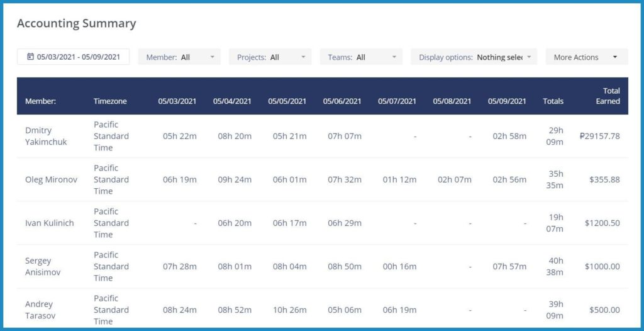Click Ivan Kulinich's 19h 07m total
This screenshot has height=331, width=644.
click(555, 223)
